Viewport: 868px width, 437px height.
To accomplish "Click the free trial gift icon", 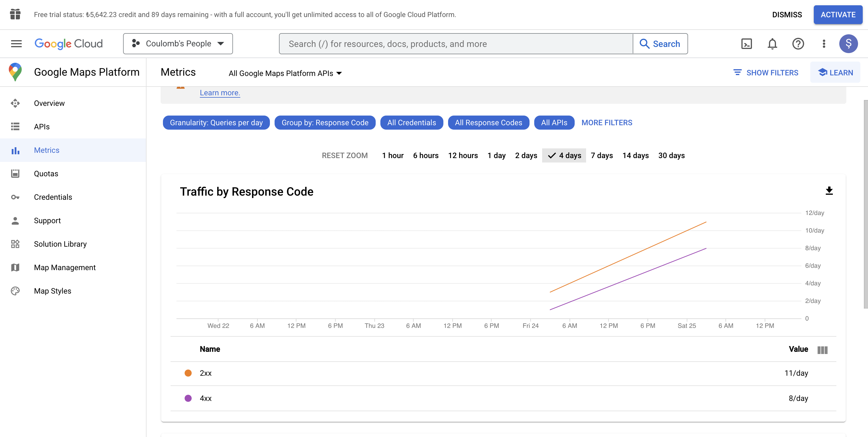I will [15, 14].
